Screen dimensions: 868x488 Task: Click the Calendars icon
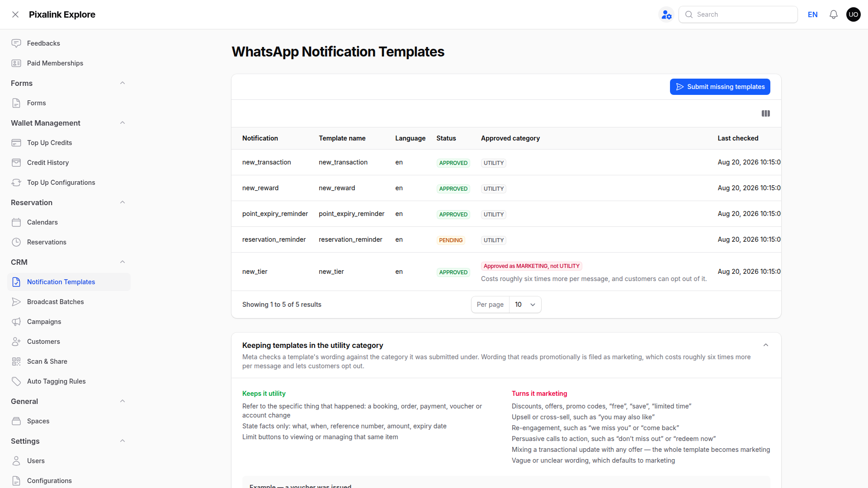(16, 222)
